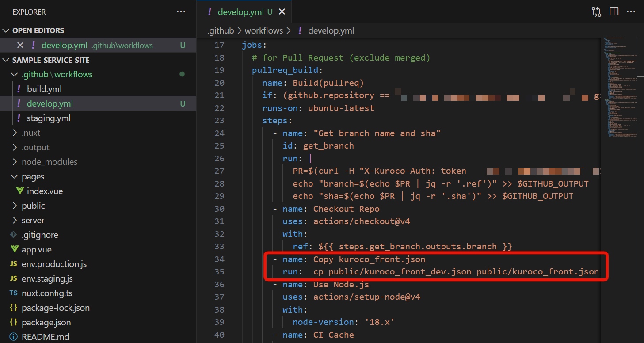Click the modified dot on .github\workflows

pos(182,74)
